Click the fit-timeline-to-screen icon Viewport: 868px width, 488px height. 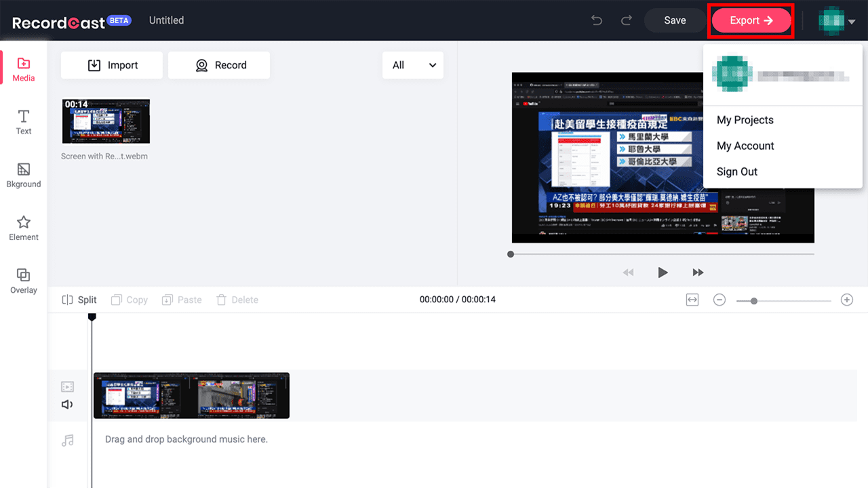692,299
